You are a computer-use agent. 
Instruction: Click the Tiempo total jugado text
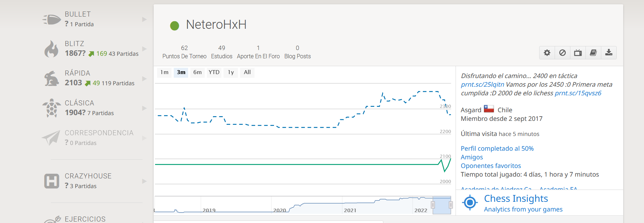click(530, 174)
